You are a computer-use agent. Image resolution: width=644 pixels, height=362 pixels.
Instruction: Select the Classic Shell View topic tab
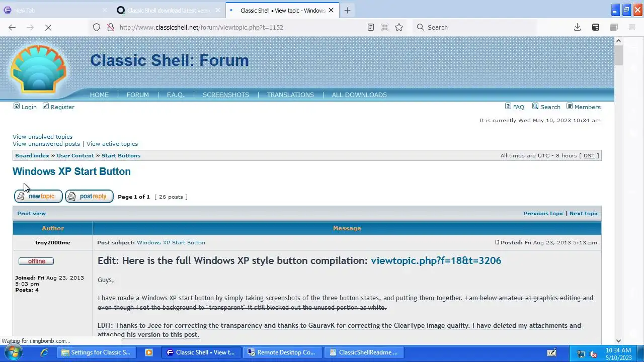click(x=282, y=10)
